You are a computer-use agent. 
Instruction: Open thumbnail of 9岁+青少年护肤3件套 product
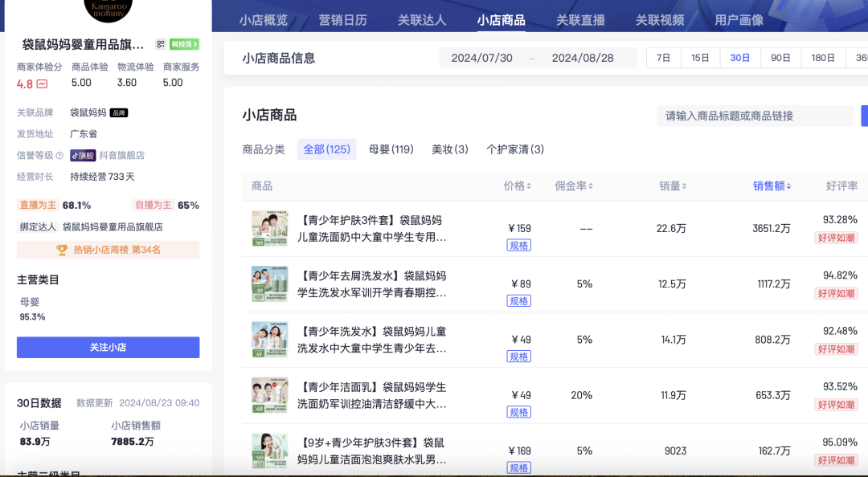tap(269, 451)
